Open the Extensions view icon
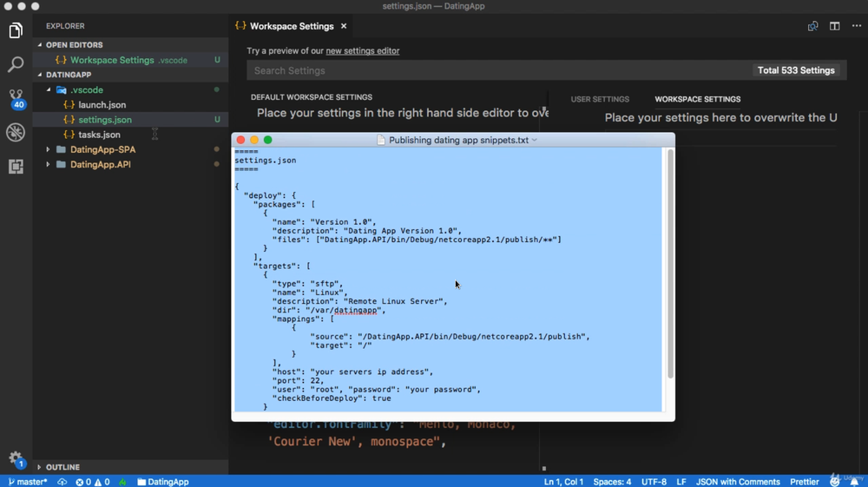 click(x=16, y=166)
